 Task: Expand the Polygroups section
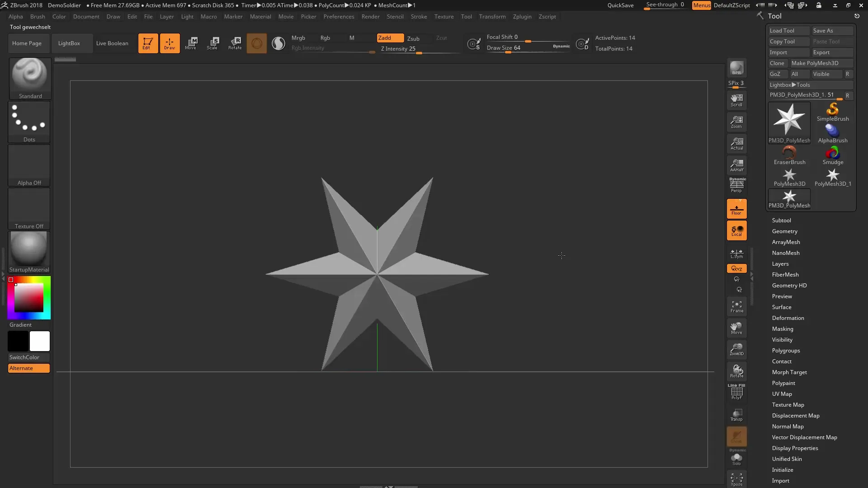click(786, 351)
